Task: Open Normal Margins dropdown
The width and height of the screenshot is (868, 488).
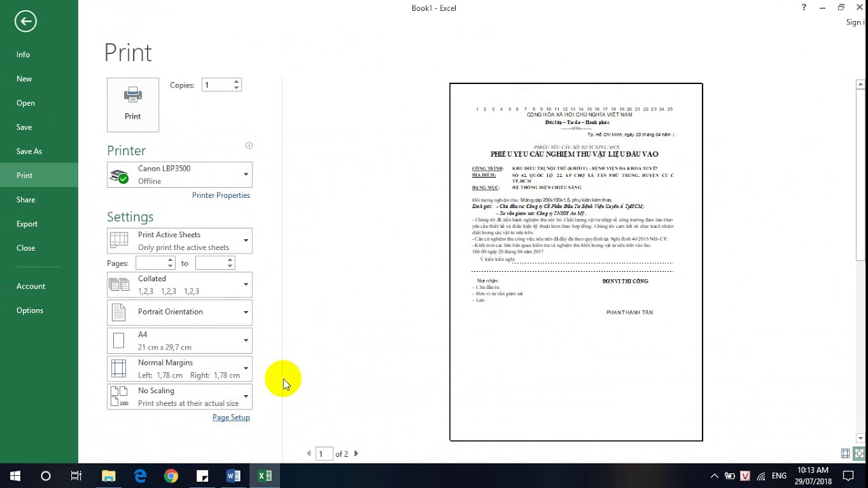Action: tap(180, 369)
